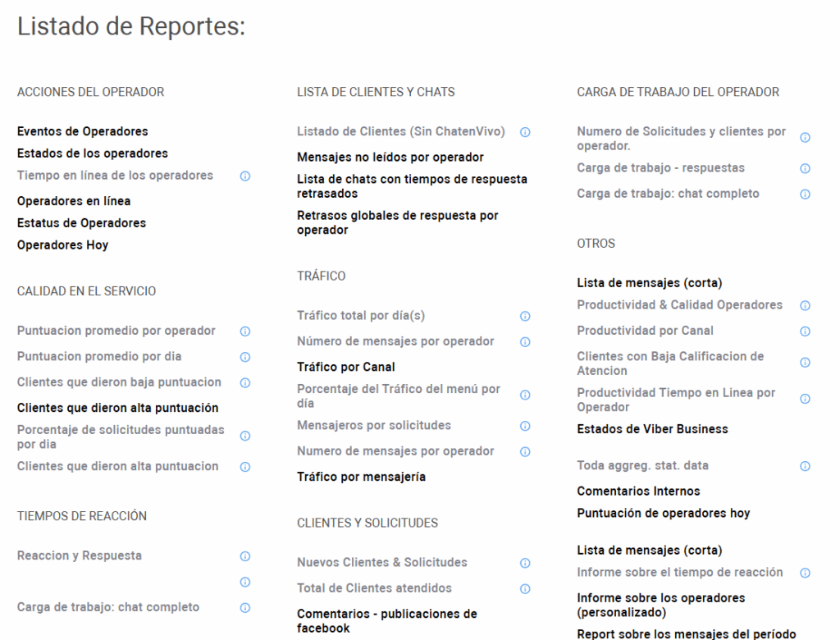Open info icon for Clientes que dieron baja puntuacion
Viewport: 840px width, 640px height.
coord(244,383)
